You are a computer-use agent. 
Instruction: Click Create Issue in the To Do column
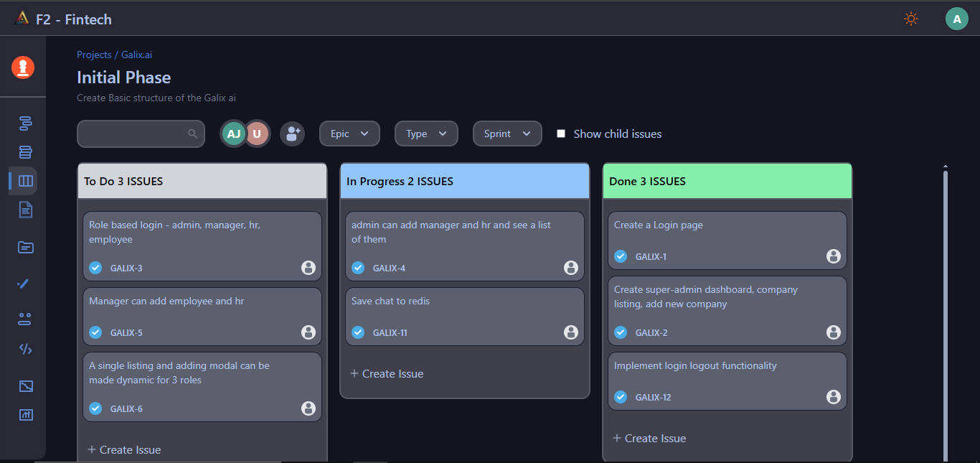coord(123,449)
